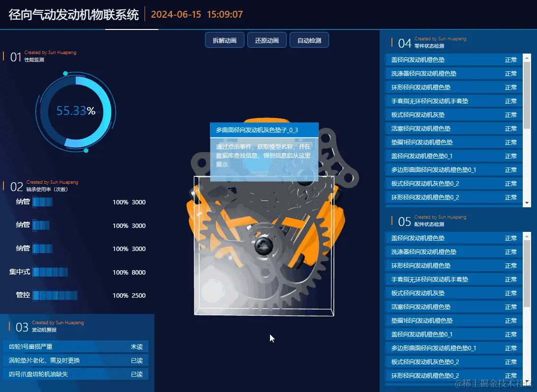Click up arrow of panel 04 scrollbar
This screenshot has width=537, height=392.
coord(527,57)
